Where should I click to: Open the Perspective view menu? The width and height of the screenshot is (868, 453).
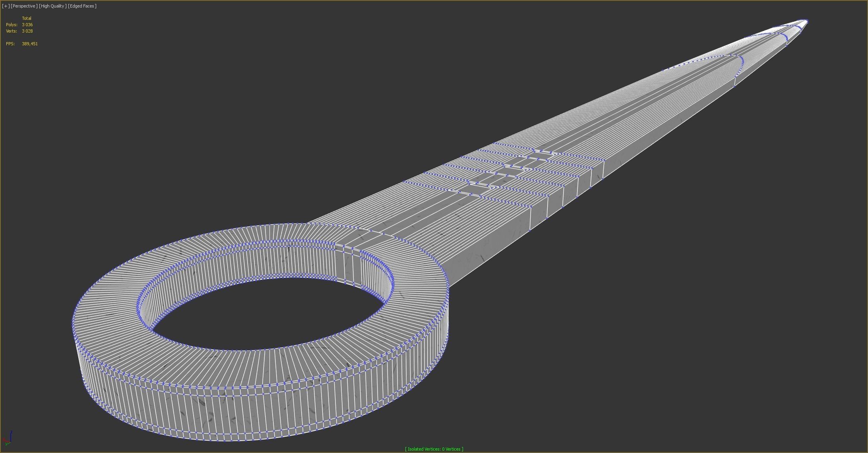pos(24,6)
